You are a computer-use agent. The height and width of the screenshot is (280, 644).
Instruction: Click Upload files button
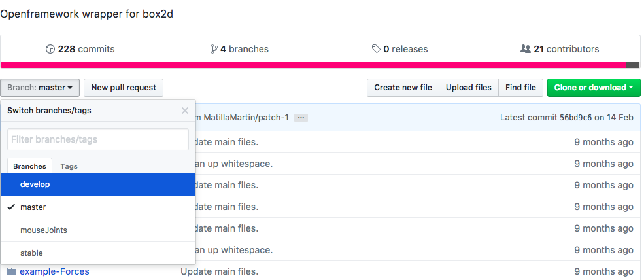coord(469,88)
